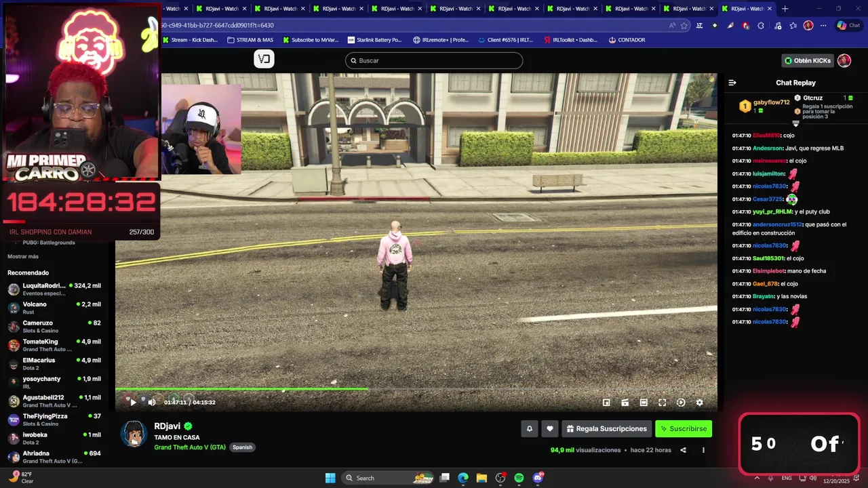
Task: Open Ahriadna recommended channel
Action: coord(54,457)
